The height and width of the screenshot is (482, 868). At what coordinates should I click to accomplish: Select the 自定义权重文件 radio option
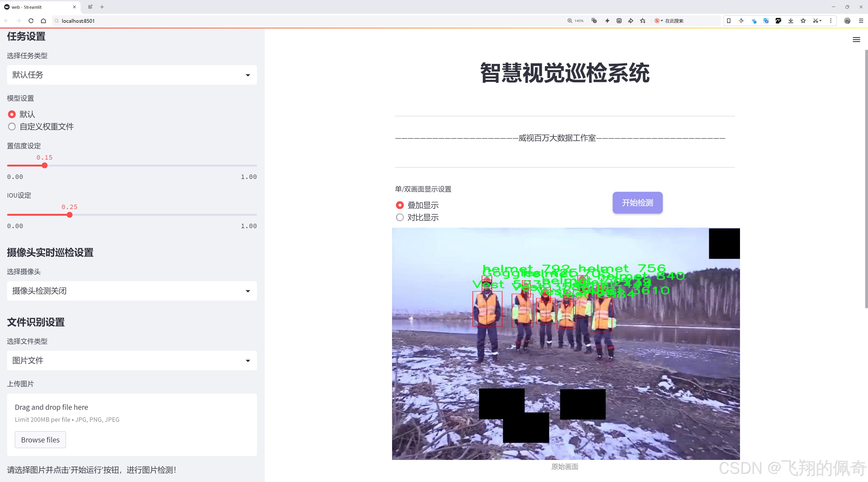coord(12,126)
